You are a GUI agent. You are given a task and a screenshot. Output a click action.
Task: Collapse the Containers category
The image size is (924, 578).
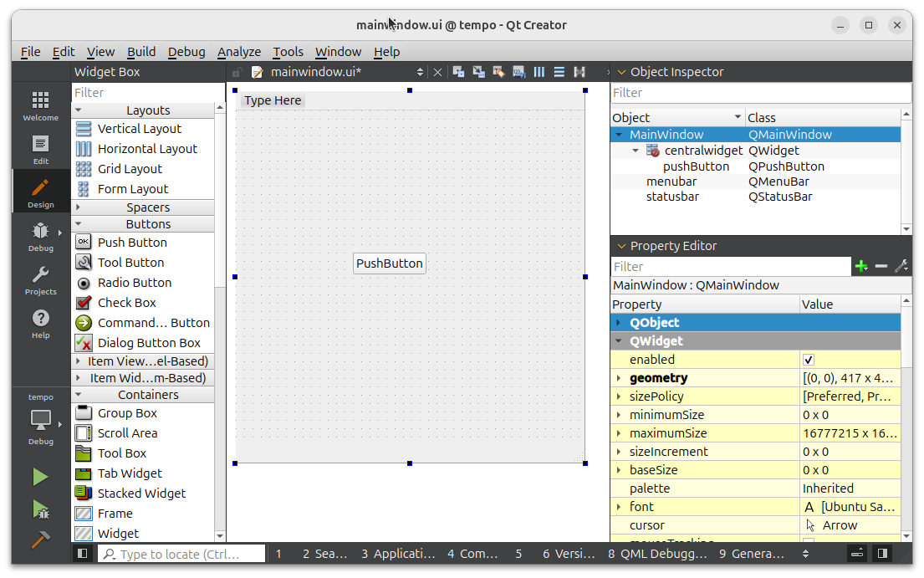tap(79, 394)
